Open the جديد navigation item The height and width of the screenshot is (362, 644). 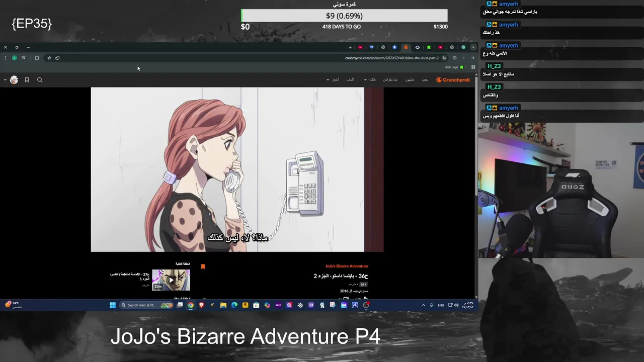pyautogui.click(x=425, y=79)
